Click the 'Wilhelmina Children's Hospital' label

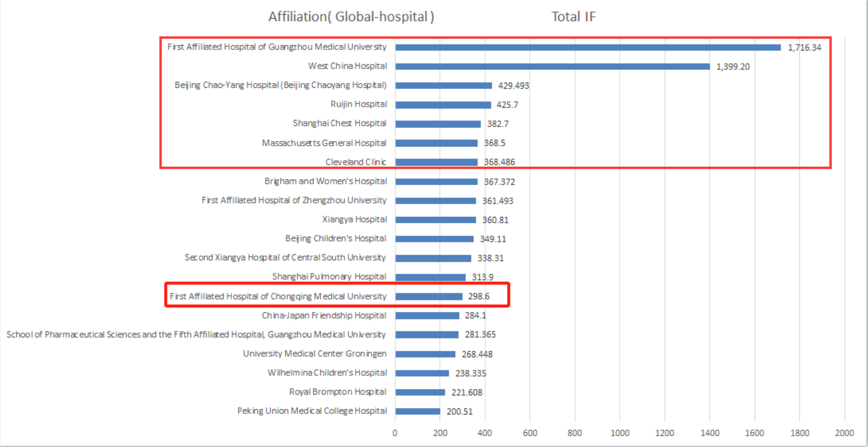[327, 372]
